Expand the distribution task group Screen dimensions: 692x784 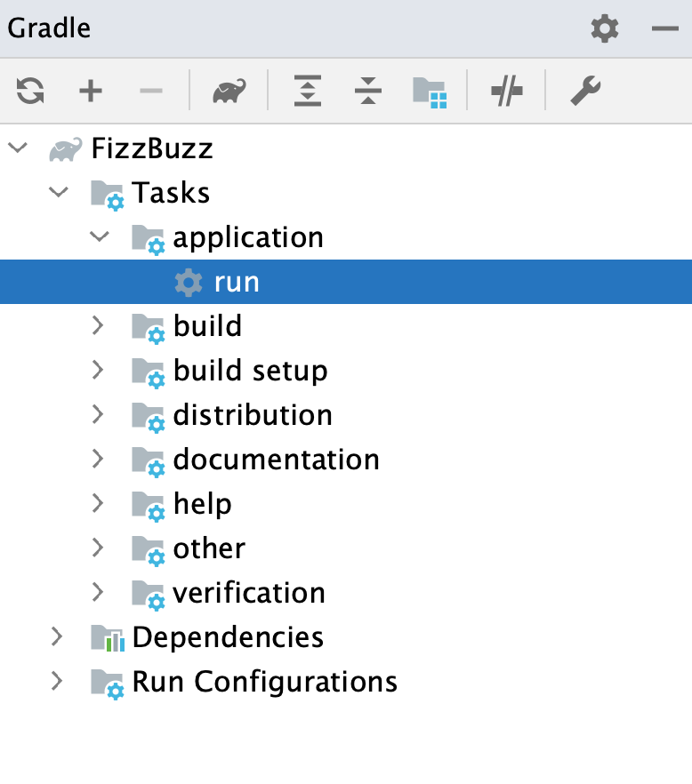point(98,414)
